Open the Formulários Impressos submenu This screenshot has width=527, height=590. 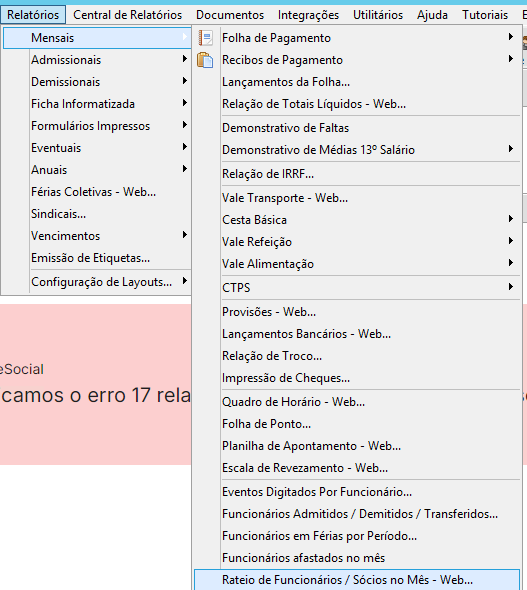(x=97, y=126)
